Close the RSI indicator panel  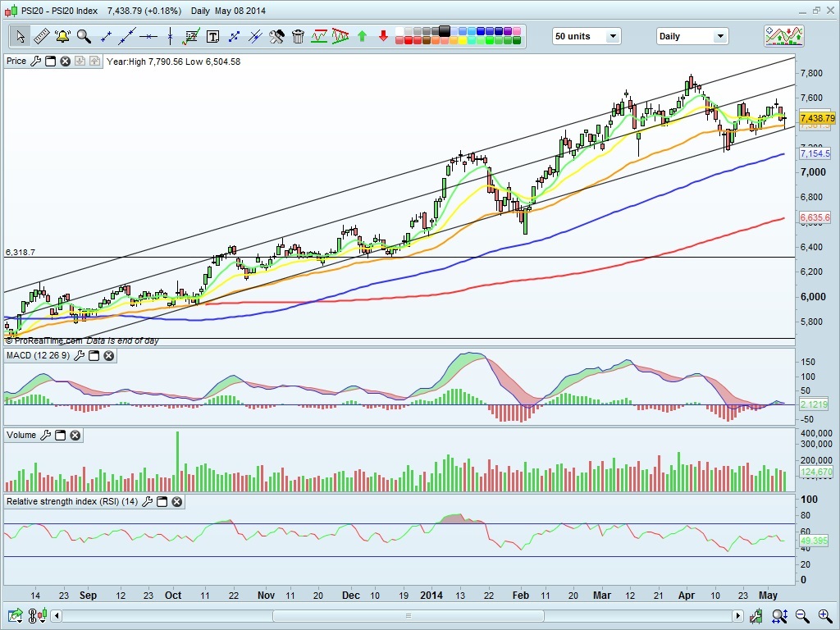tap(176, 501)
